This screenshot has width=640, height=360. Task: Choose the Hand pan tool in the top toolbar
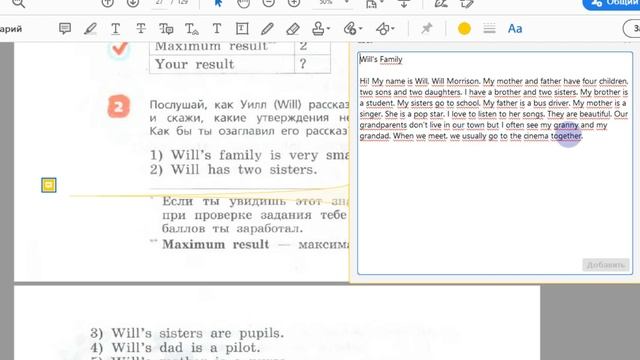click(244, 3)
